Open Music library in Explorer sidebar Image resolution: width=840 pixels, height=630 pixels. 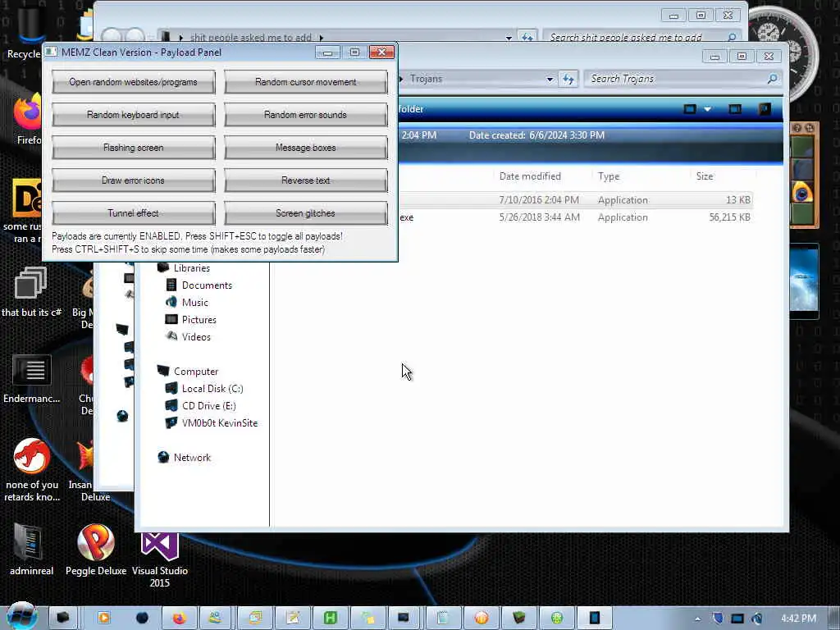pyautogui.click(x=195, y=302)
